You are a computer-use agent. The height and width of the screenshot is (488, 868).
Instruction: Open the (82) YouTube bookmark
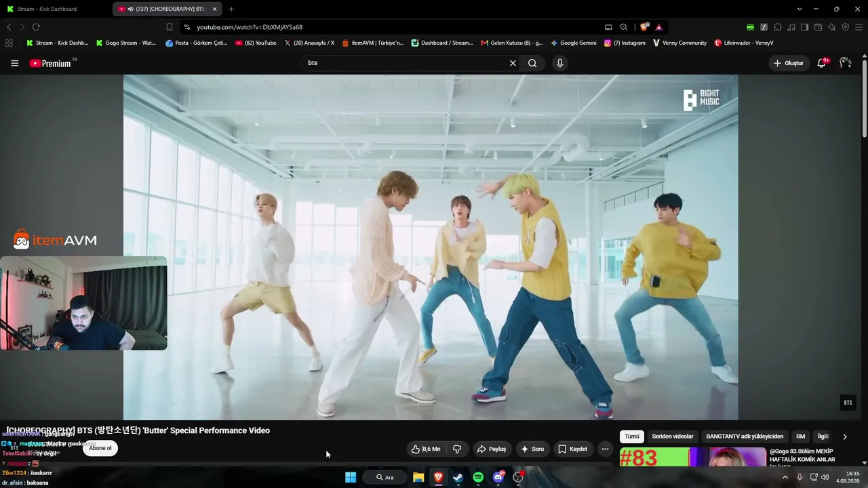(x=256, y=43)
